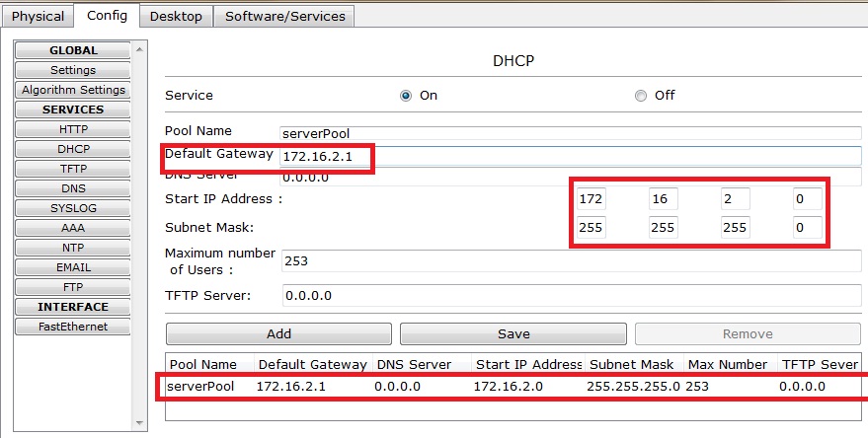Select the FastEthernet interface
The width and height of the screenshot is (868, 438).
coord(73,327)
